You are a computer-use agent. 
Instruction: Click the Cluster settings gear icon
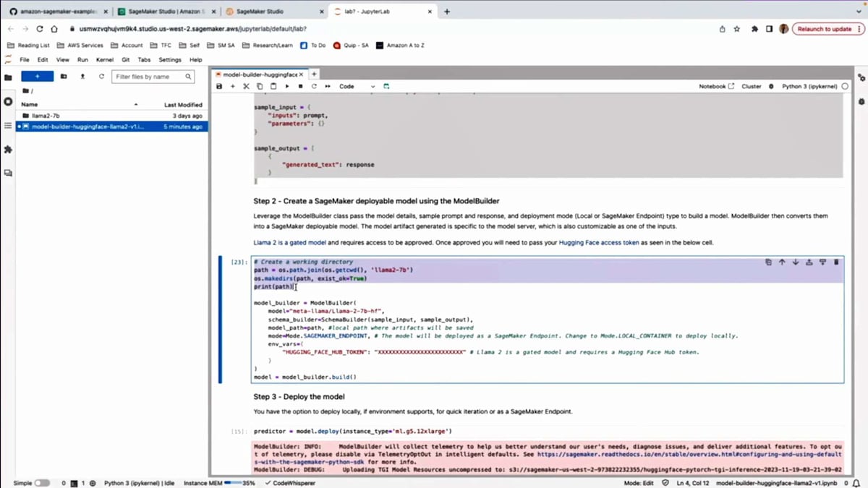click(771, 86)
